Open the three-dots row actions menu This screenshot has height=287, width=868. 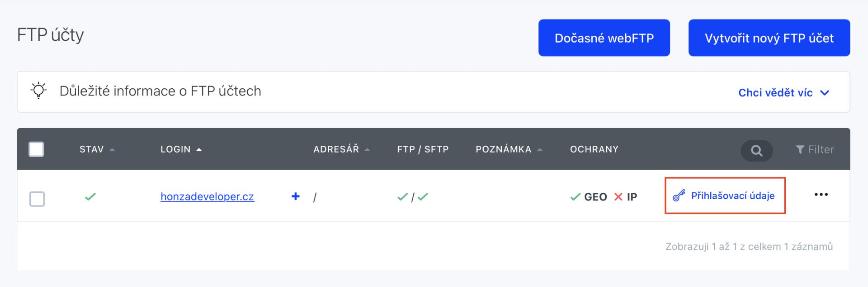point(821,195)
